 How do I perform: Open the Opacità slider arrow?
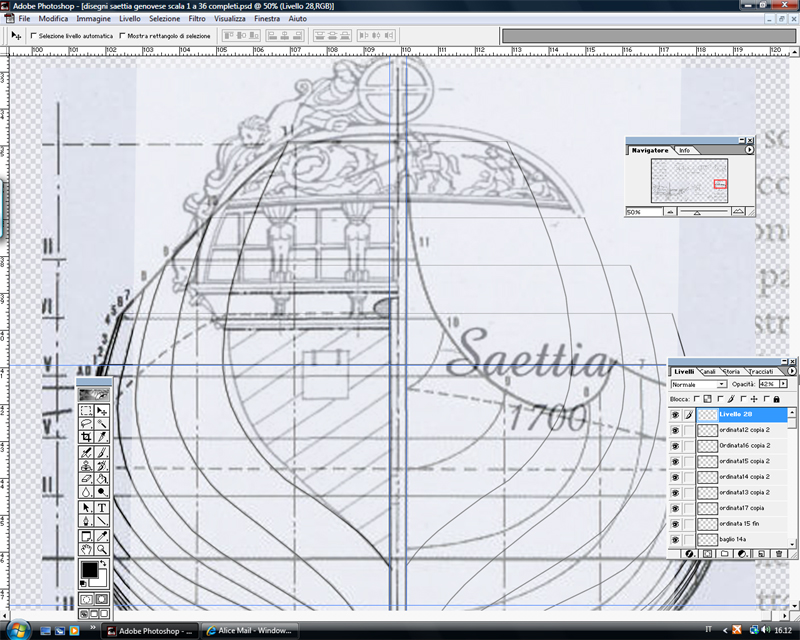click(x=783, y=384)
